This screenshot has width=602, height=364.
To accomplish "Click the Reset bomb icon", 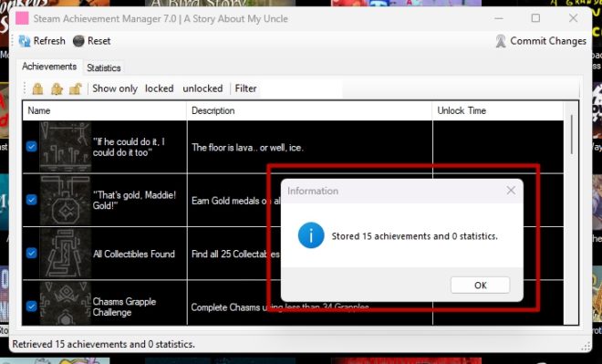I will 78,41.
